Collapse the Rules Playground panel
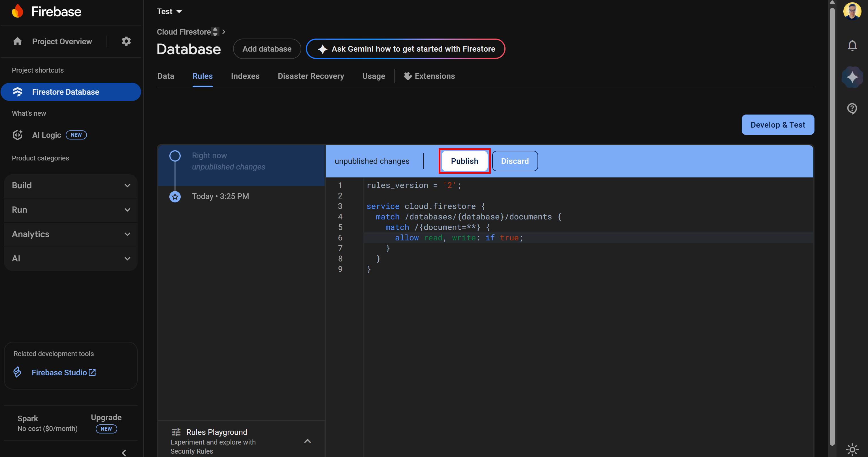Viewport: 868px width, 457px height. coord(307,441)
